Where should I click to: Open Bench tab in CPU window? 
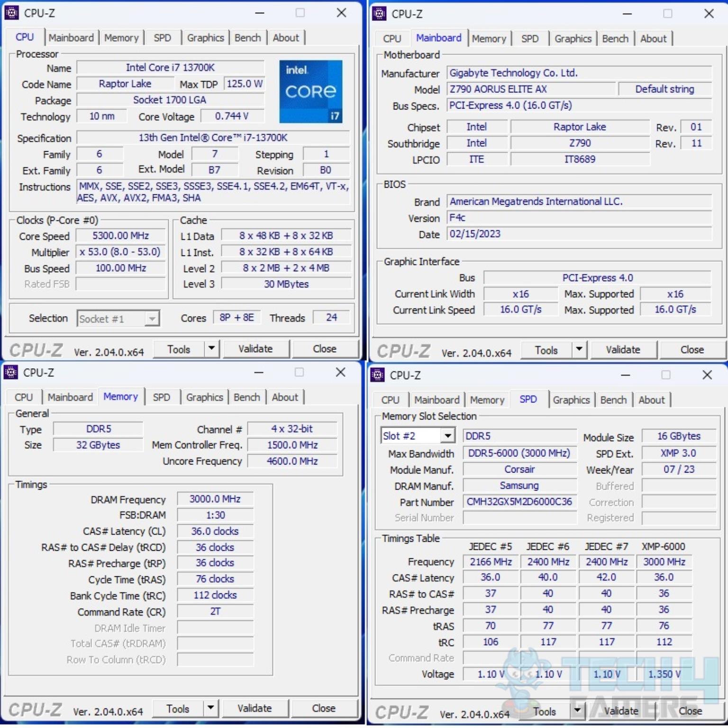(248, 38)
